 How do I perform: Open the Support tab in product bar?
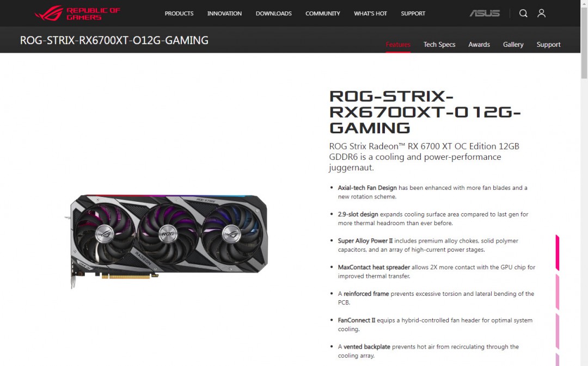click(548, 45)
